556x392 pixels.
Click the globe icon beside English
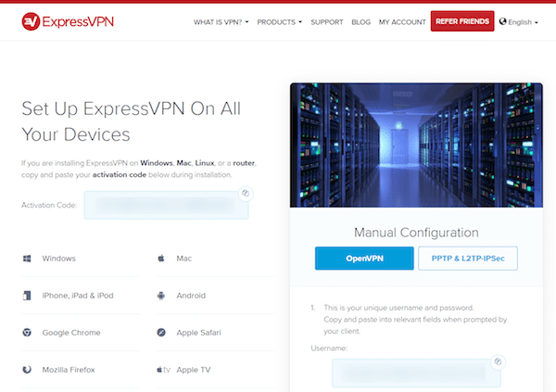pyautogui.click(x=502, y=21)
